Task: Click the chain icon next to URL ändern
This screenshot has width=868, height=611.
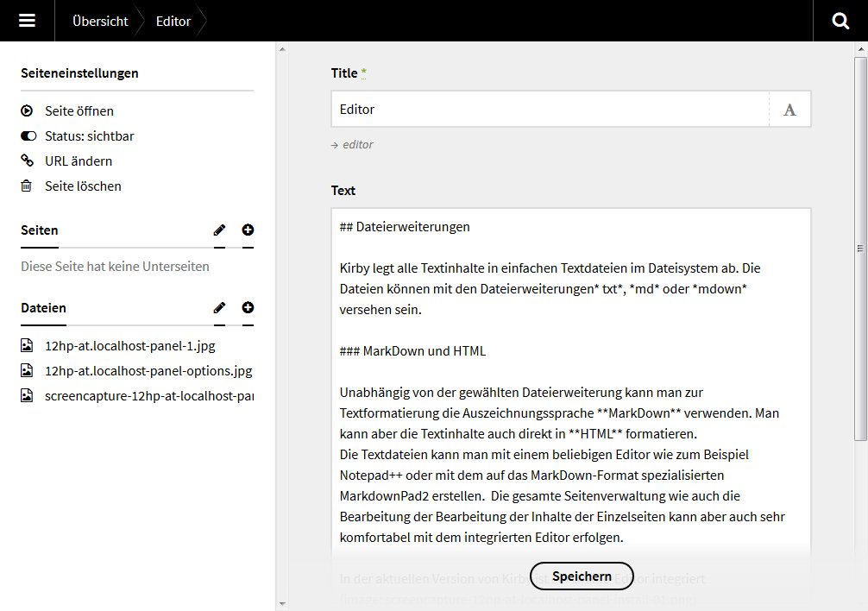Action: (27, 161)
